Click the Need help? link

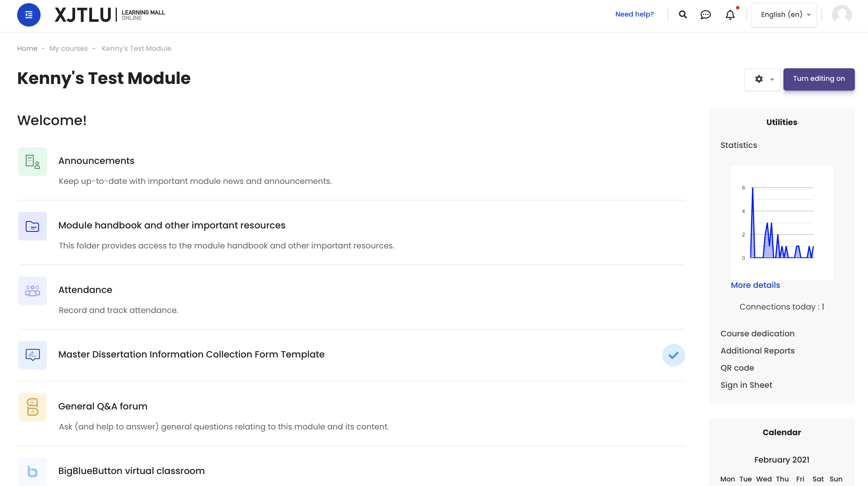634,14
